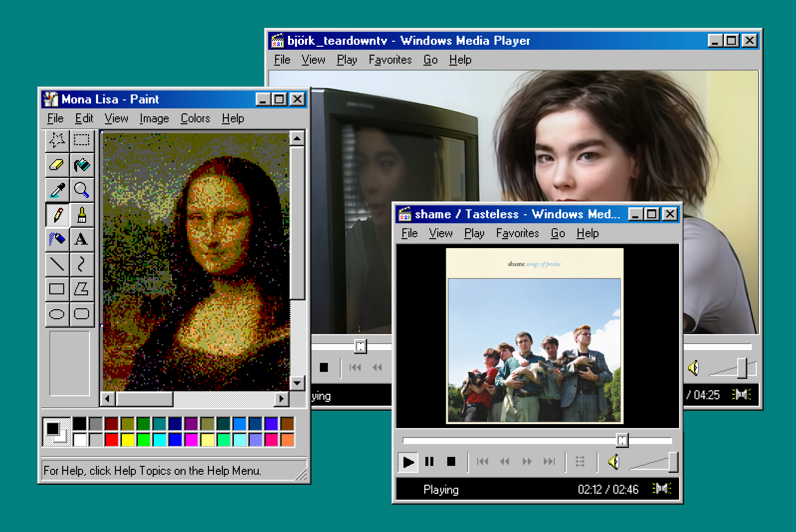The width and height of the screenshot is (796, 532).
Task: Select the Rectangle shape tool
Action: [57, 289]
